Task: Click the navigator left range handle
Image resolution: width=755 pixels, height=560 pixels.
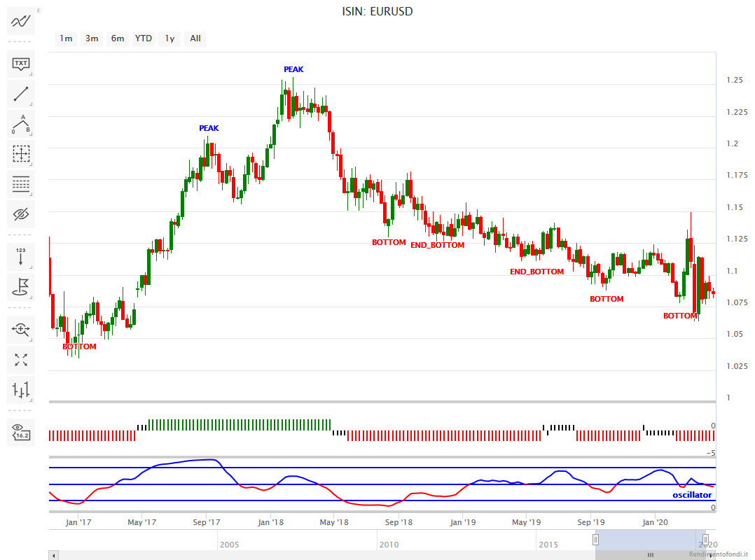Action: [595, 540]
